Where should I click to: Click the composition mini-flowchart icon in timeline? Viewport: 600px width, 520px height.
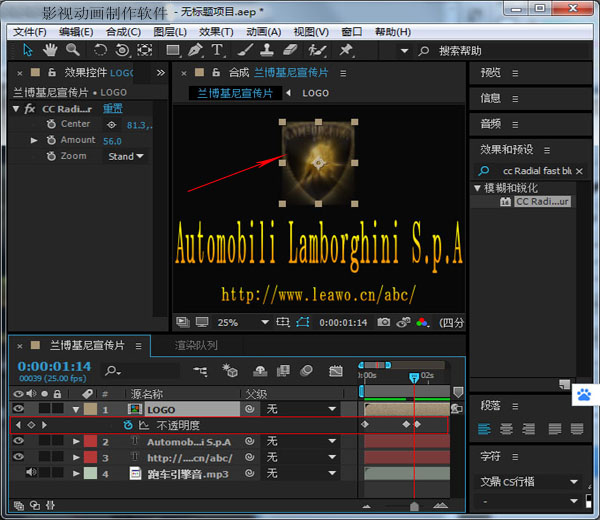click(x=201, y=371)
